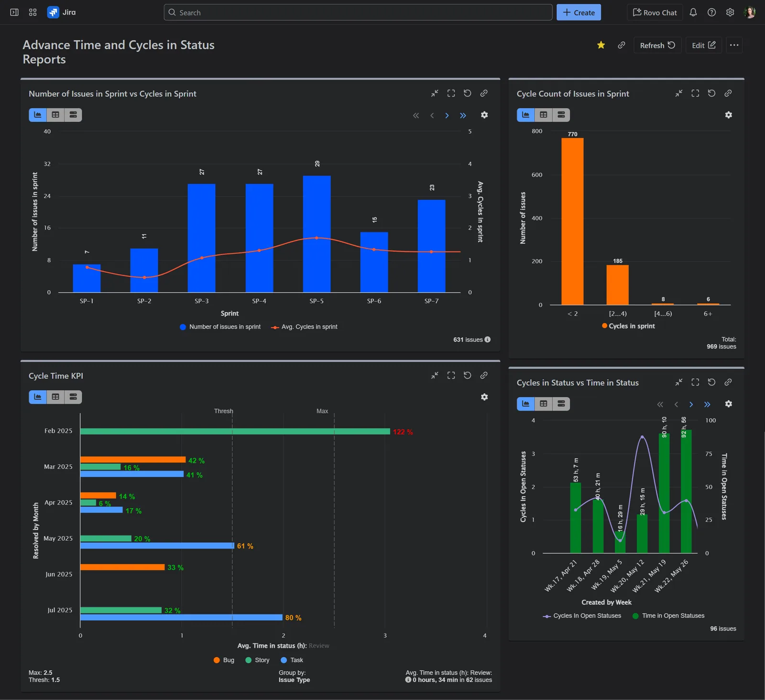765x700 pixels.
Task: Reload Cycle Count of Issues in Sprint gadget
Action: coord(711,93)
